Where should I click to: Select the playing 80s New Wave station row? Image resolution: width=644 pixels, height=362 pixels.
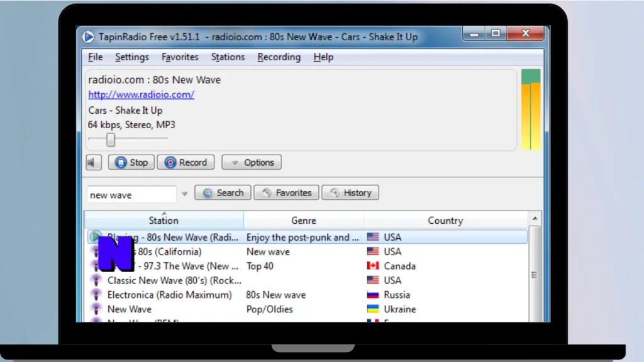(x=307, y=237)
